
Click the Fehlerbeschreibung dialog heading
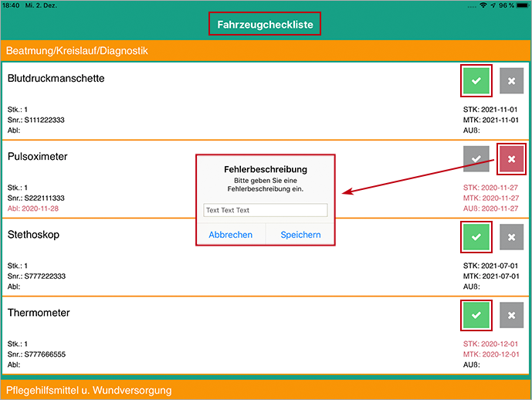click(x=266, y=169)
